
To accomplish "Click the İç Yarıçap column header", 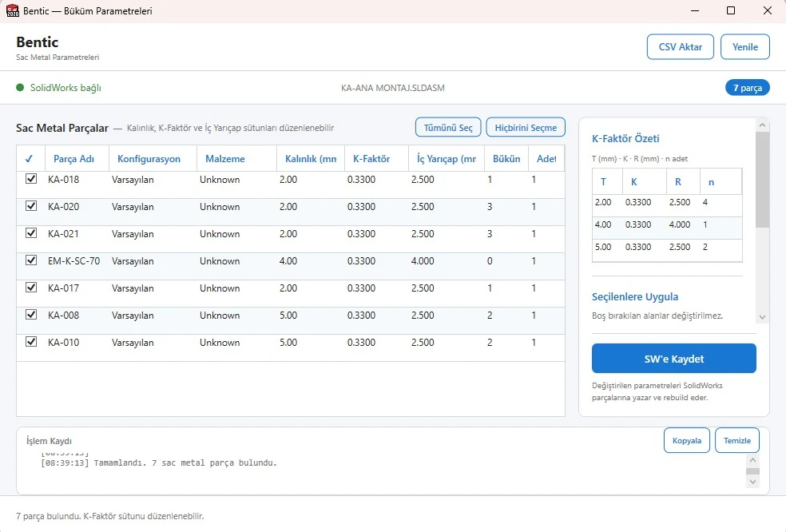I will tap(447, 158).
